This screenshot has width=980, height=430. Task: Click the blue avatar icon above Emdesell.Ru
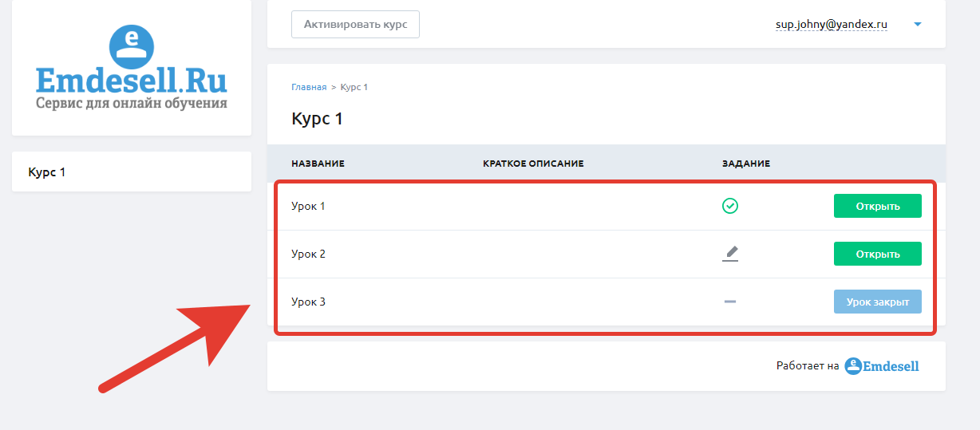[x=131, y=45]
